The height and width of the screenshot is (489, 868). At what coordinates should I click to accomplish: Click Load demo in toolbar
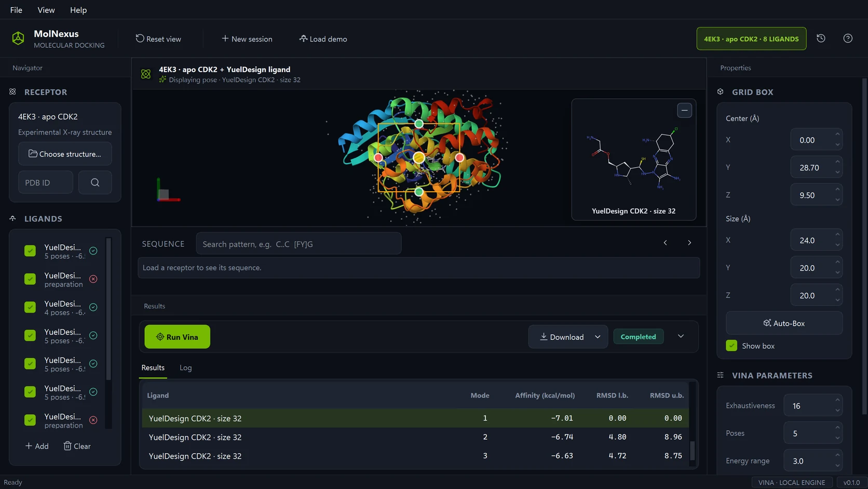(x=323, y=39)
